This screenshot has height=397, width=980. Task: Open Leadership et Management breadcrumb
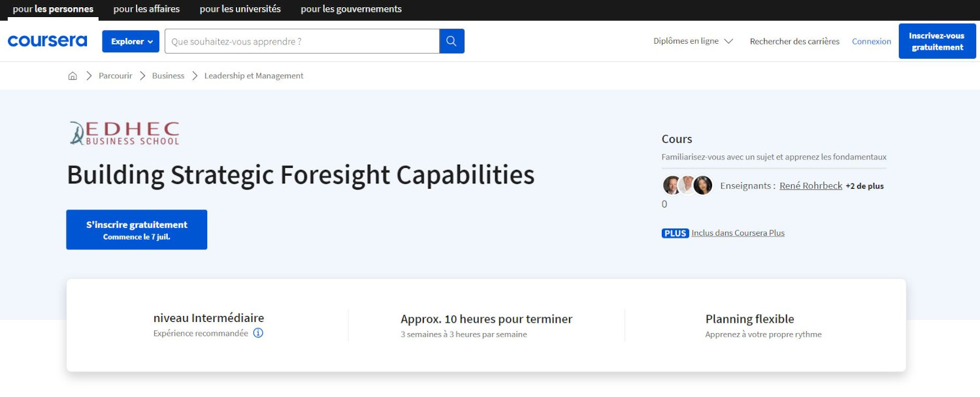(254, 76)
